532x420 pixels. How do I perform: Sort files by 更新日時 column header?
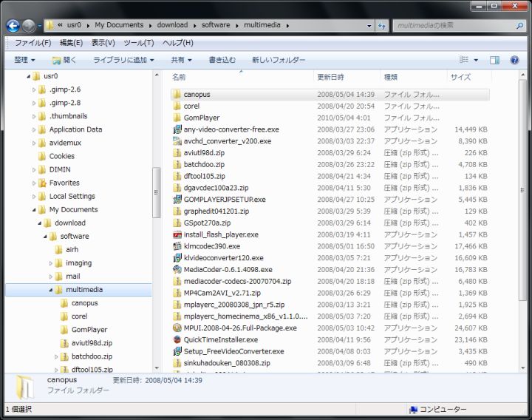pyautogui.click(x=332, y=77)
